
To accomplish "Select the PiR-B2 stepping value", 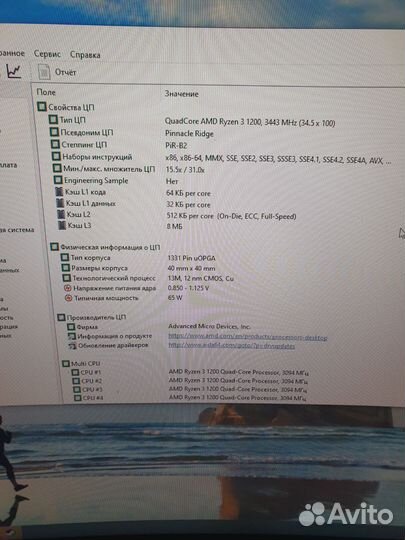I will (176, 145).
